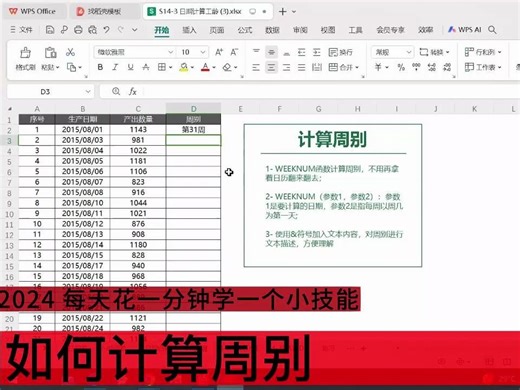
Task: Click the Convert button
Action: tap(435, 52)
